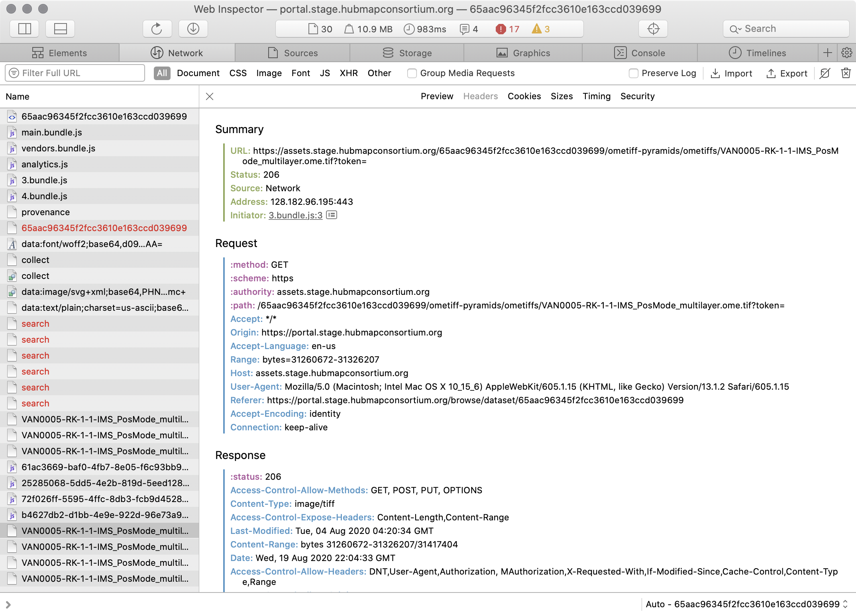Viewport: 856px width, 616px height.
Task: Switch to the Console tab
Action: 641,53
